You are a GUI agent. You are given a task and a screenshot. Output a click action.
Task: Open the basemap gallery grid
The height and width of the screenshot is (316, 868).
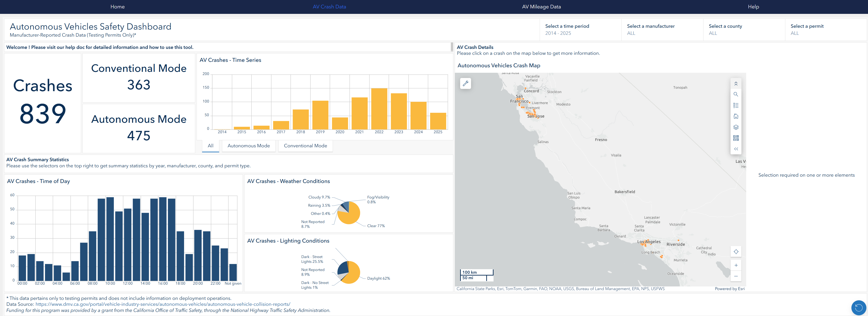point(736,138)
